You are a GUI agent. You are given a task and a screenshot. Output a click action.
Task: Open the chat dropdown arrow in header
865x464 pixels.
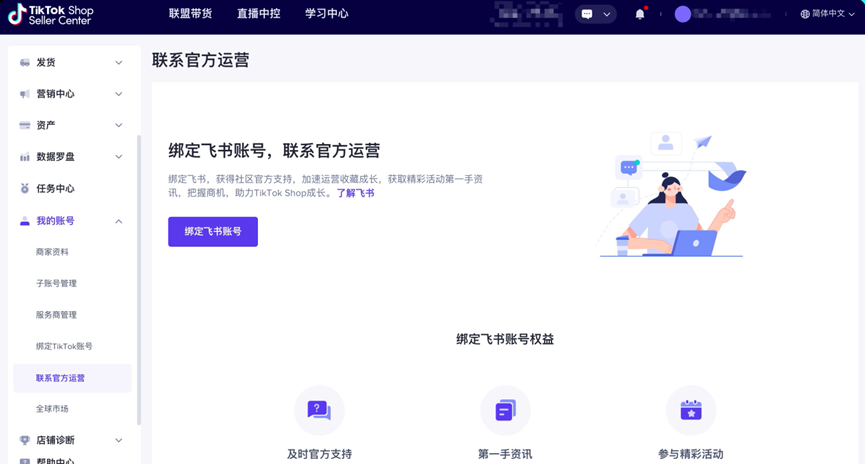pos(607,14)
